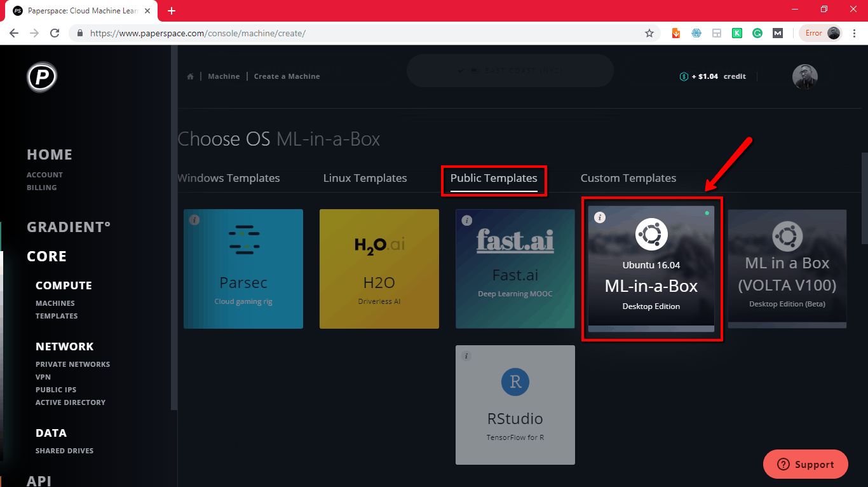868x487 pixels.
Task: Open COMPUTE heading in sidebar
Action: 64,285
